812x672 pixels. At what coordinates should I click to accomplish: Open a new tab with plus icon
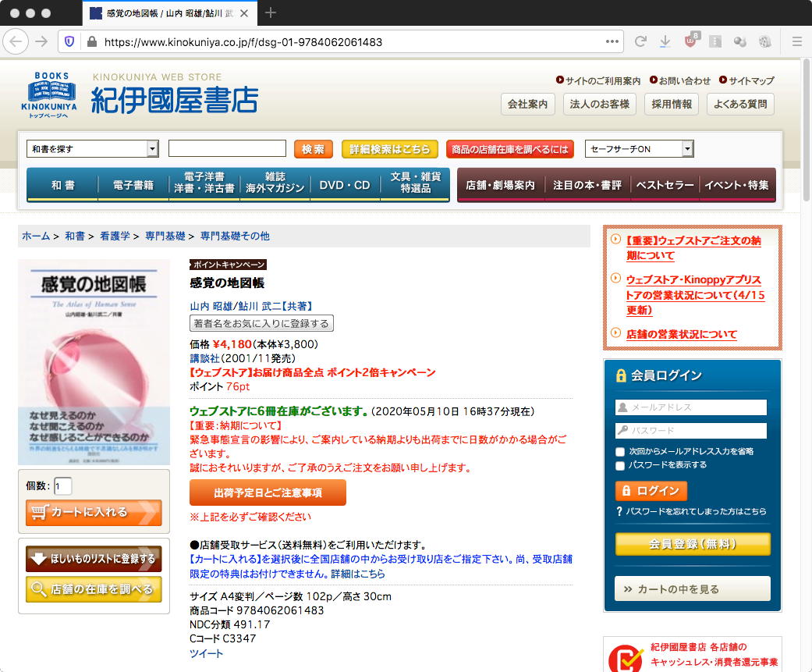point(271,13)
